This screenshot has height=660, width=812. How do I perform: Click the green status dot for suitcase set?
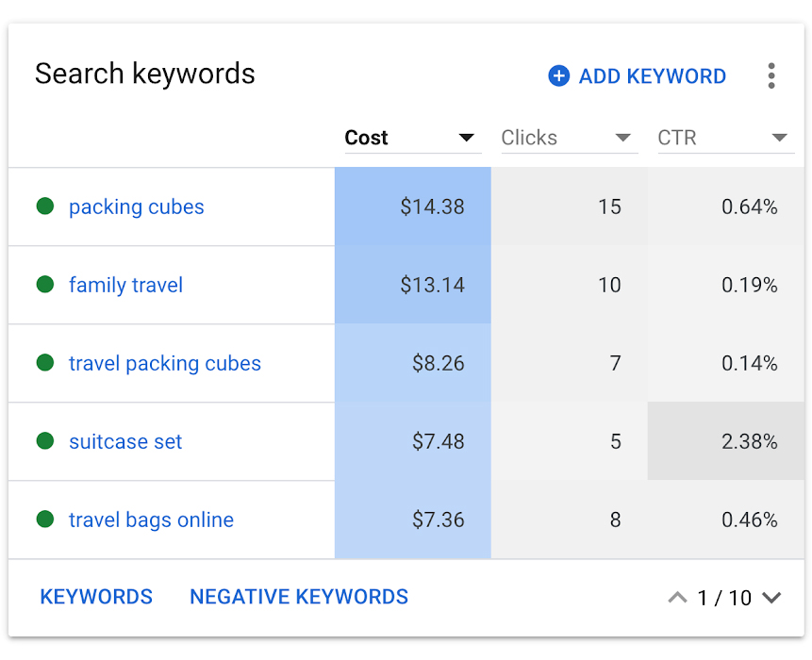click(x=45, y=441)
